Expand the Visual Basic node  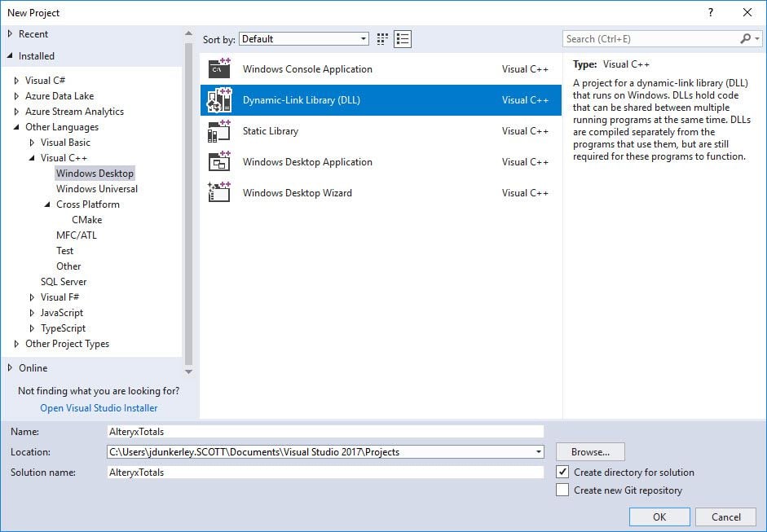coord(32,143)
